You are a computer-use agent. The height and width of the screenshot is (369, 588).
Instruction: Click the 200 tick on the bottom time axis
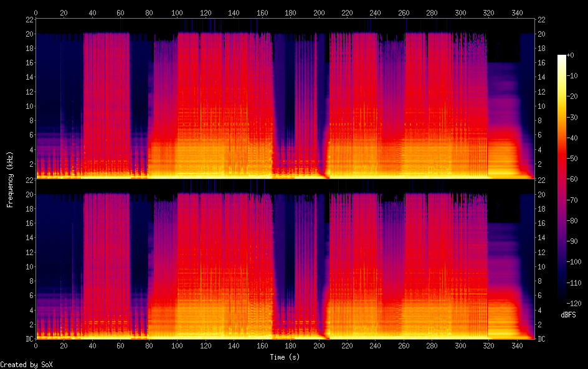tap(319, 345)
